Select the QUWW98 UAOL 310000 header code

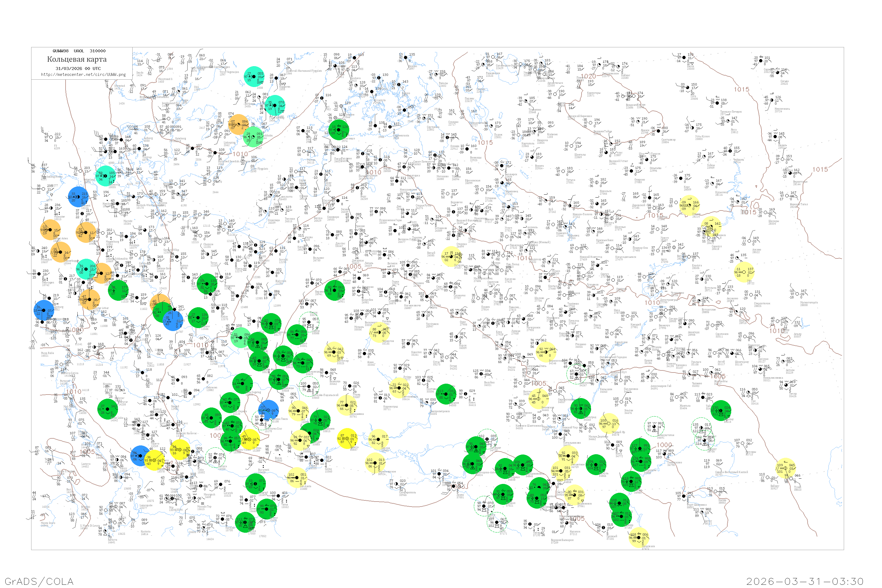79,51
